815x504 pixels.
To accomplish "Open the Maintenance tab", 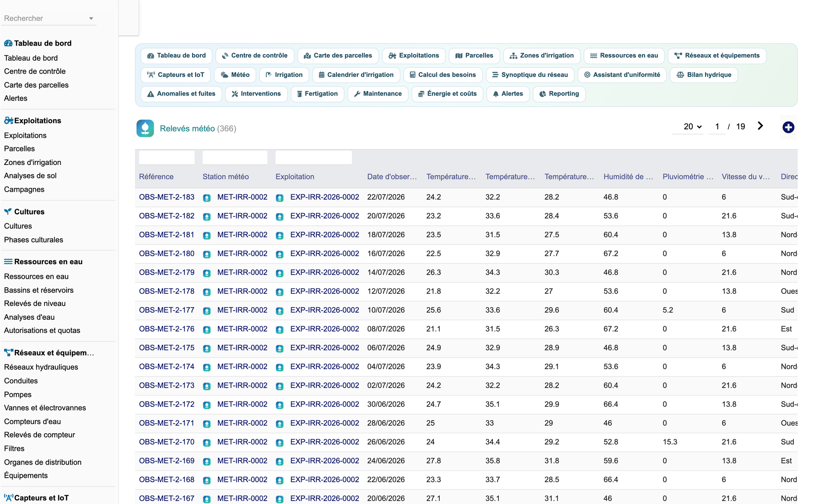I will click(x=378, y=94).
